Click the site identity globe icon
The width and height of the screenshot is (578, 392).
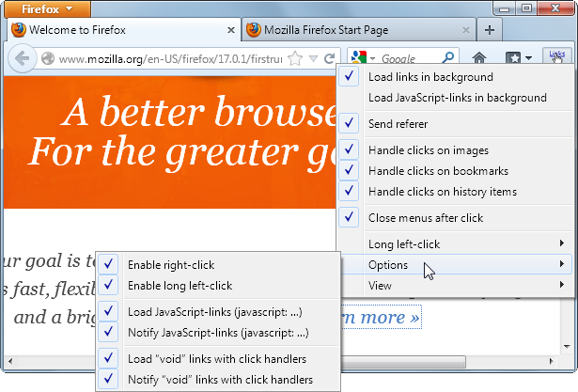pos(48,58)
